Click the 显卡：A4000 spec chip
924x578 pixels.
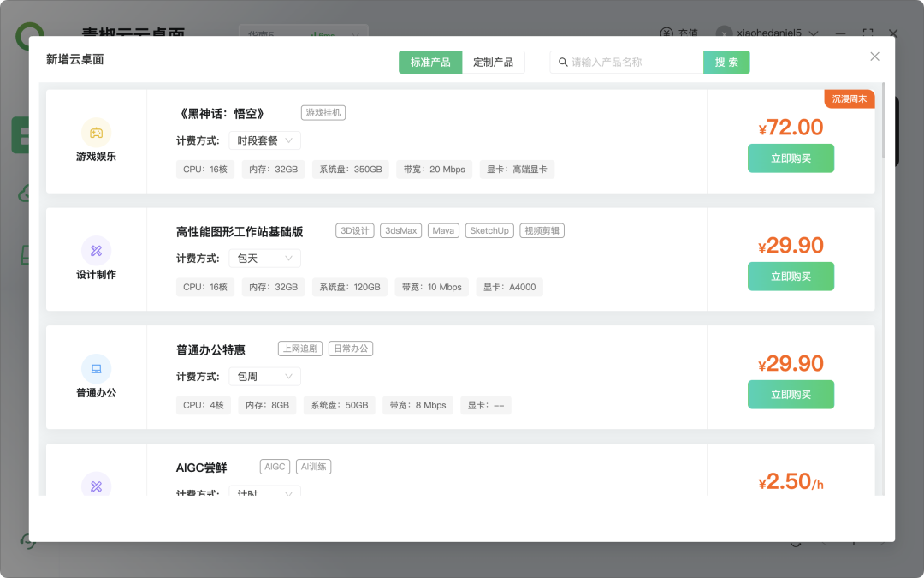point(510,287)
